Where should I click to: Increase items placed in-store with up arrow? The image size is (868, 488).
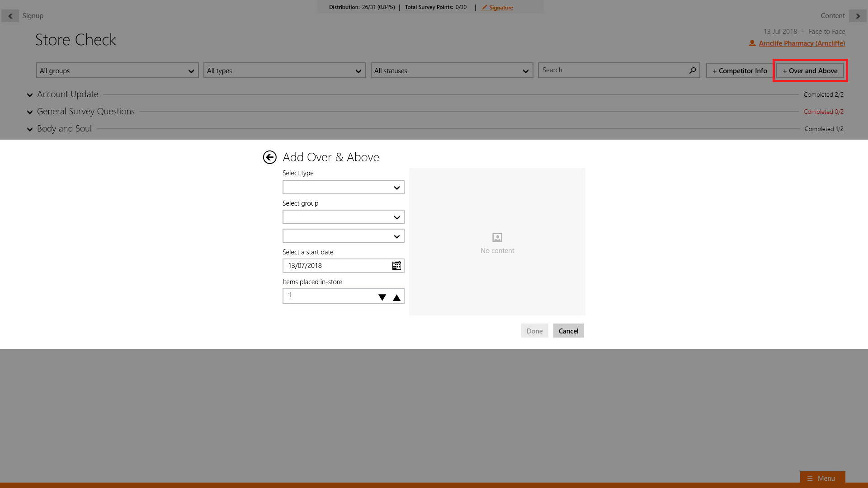point(396,297)
